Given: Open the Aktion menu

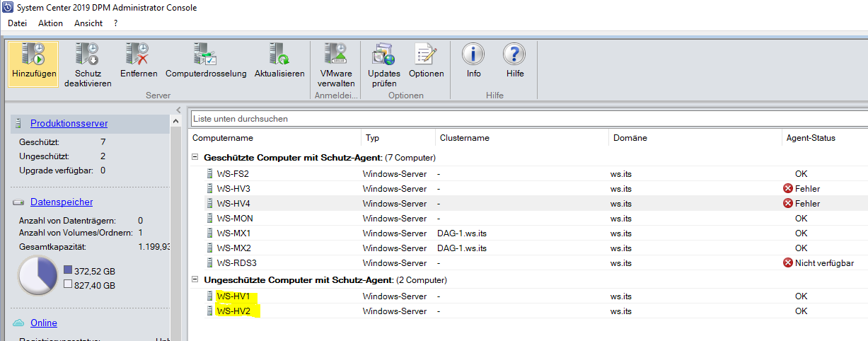Looking at the screenshot, I should (50, 23).
